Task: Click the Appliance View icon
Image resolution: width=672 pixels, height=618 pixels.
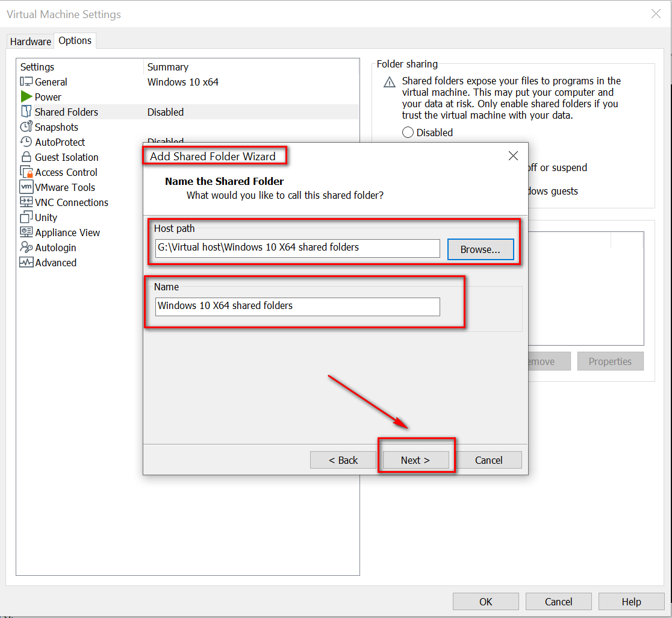Action: point(26,232)
